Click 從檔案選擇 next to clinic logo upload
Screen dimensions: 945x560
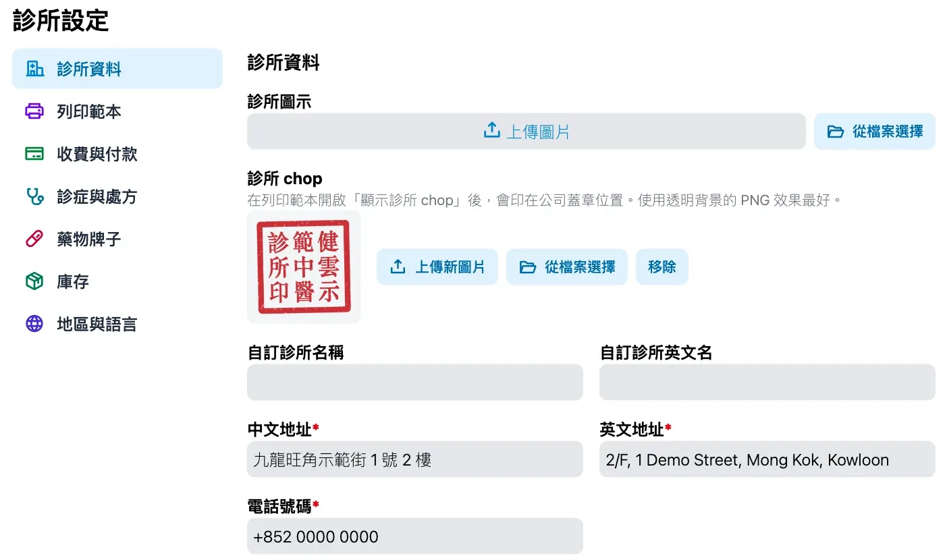point(875,131)
